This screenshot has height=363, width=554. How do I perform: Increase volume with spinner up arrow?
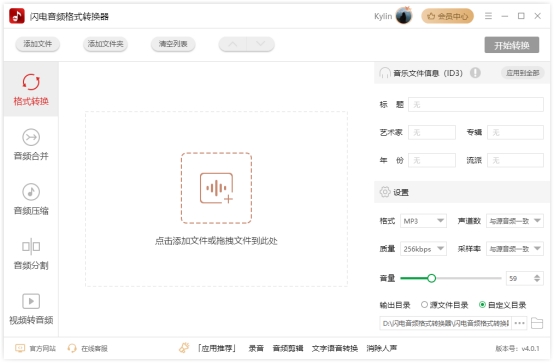click(537, 276)
